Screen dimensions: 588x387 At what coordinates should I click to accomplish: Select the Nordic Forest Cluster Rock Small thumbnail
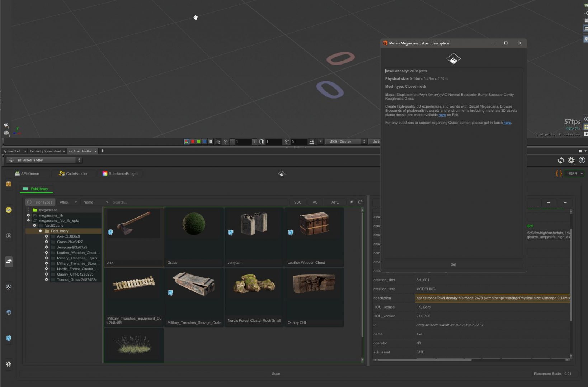tap(254, 297)
